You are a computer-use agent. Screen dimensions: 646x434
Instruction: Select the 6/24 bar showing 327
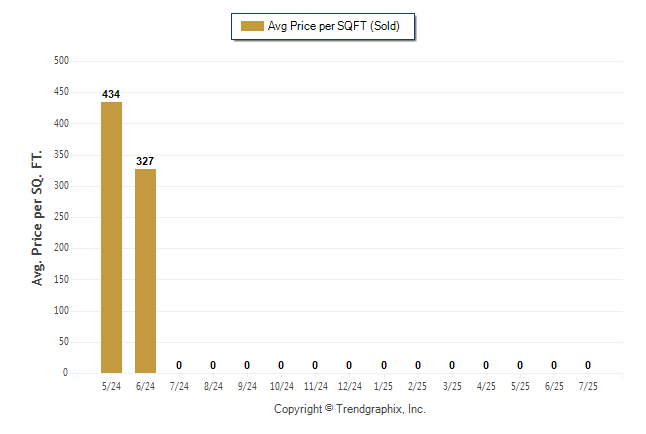(145, 271)
